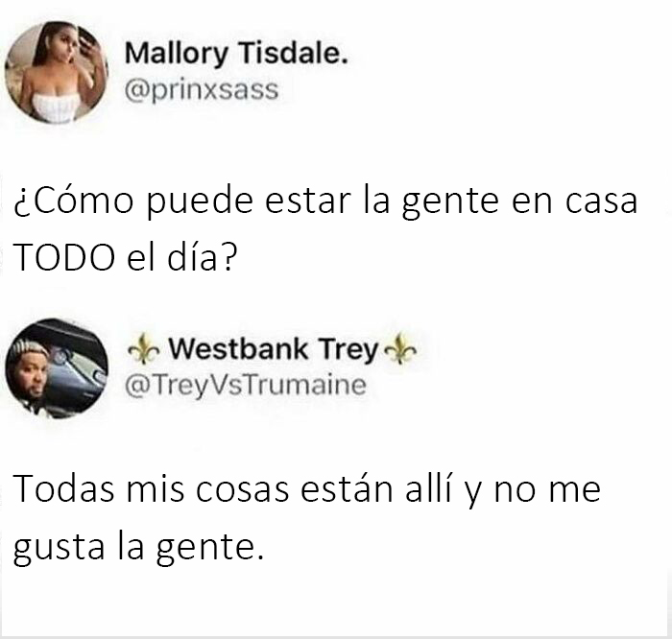The width and height of the screenshot is (672, 639).
Task: Click the word gusta in the reply
Action: (x=59, y=549)
